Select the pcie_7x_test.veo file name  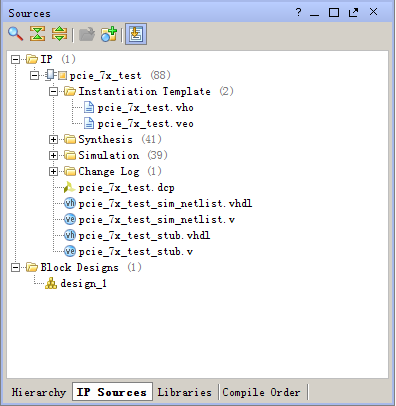145,124
